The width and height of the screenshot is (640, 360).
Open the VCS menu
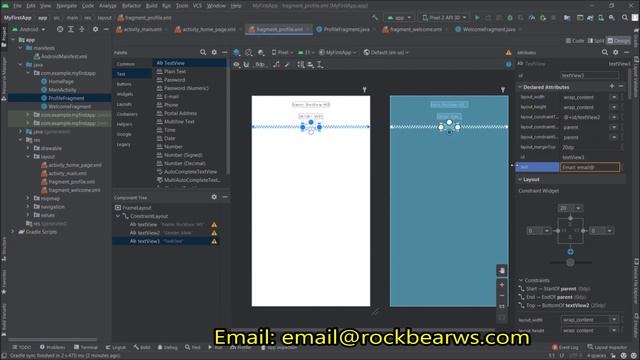pos(197,6)
